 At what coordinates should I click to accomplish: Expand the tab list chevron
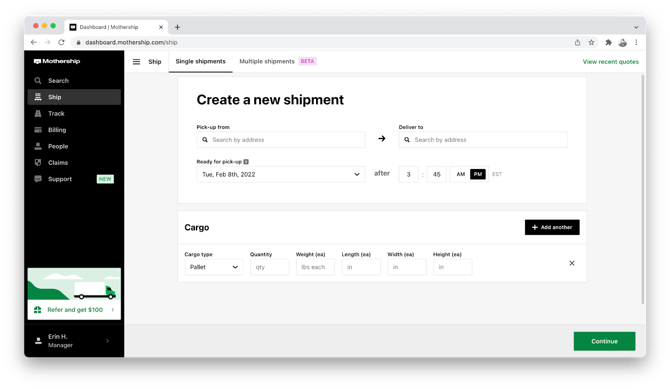[636, 27]
